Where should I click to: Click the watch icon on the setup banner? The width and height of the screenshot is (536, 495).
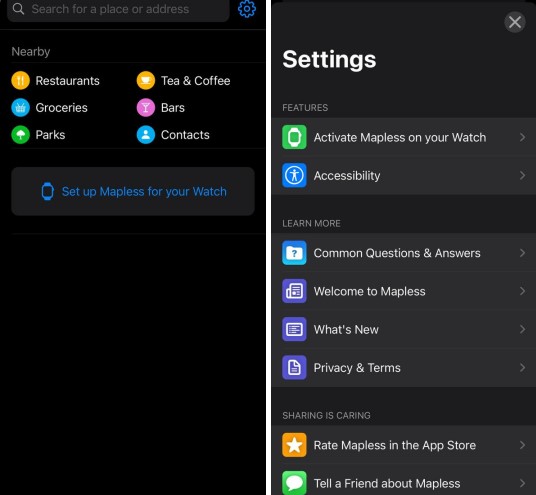[x=48, y=191]
